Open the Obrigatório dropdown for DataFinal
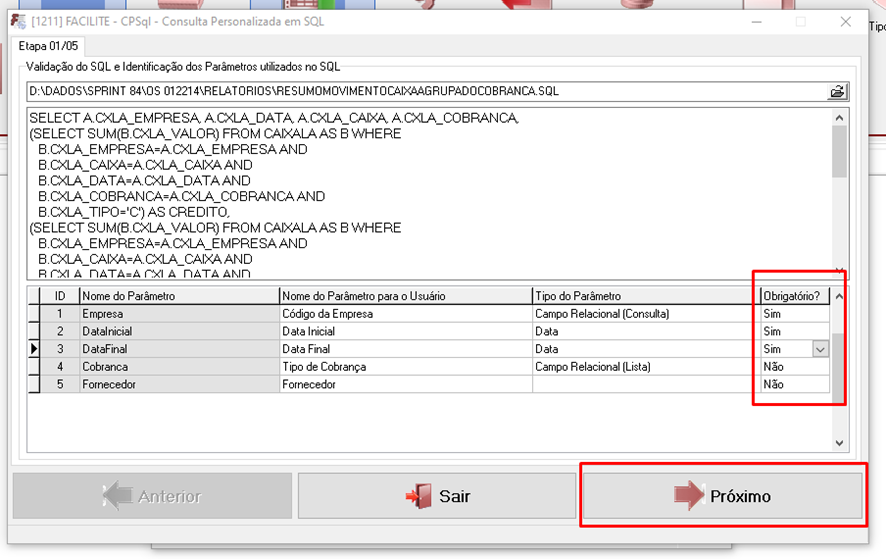 (x=820, y=349)
